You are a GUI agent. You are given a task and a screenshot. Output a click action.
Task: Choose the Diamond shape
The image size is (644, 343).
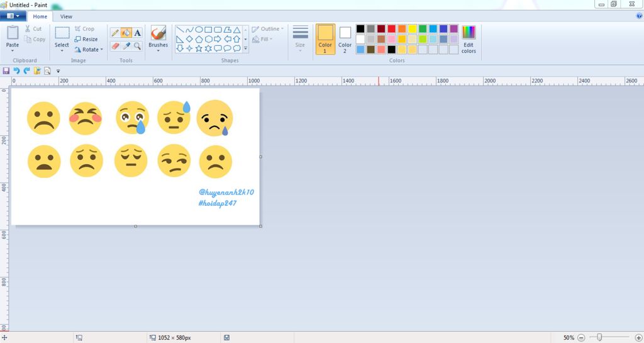(x=189, y=40)
